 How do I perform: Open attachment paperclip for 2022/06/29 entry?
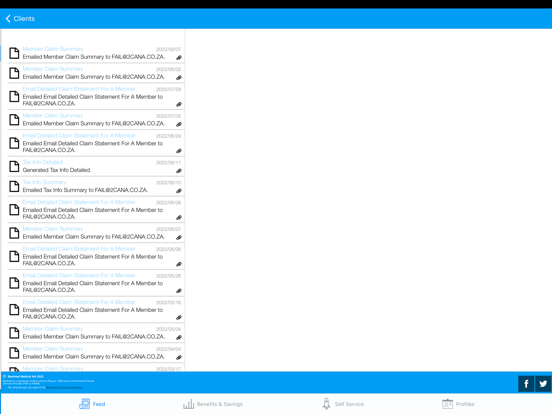coord(179,151)
